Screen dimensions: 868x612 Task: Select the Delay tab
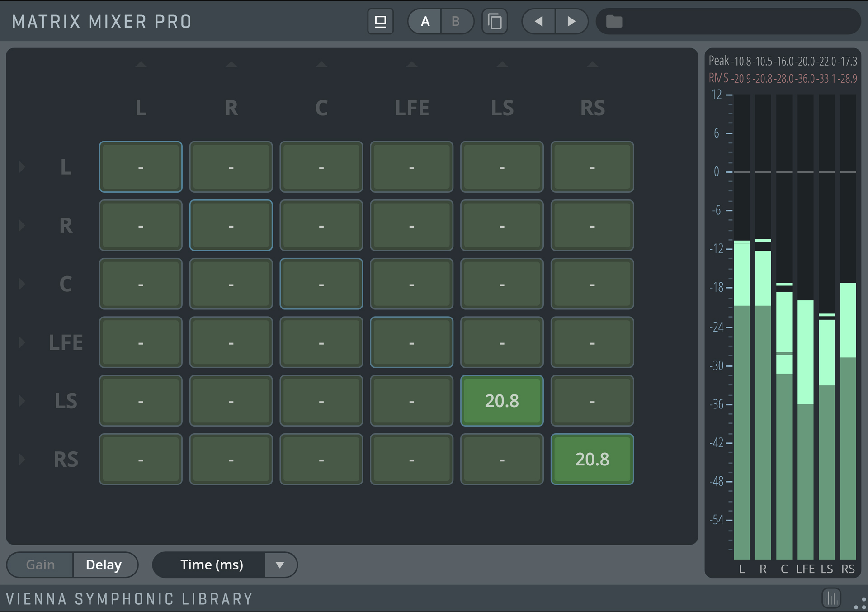coord(104,565)
